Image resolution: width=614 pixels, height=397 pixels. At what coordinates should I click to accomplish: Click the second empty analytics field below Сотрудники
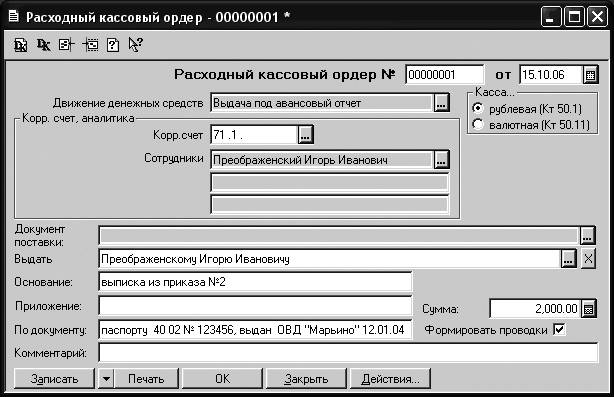330,204
